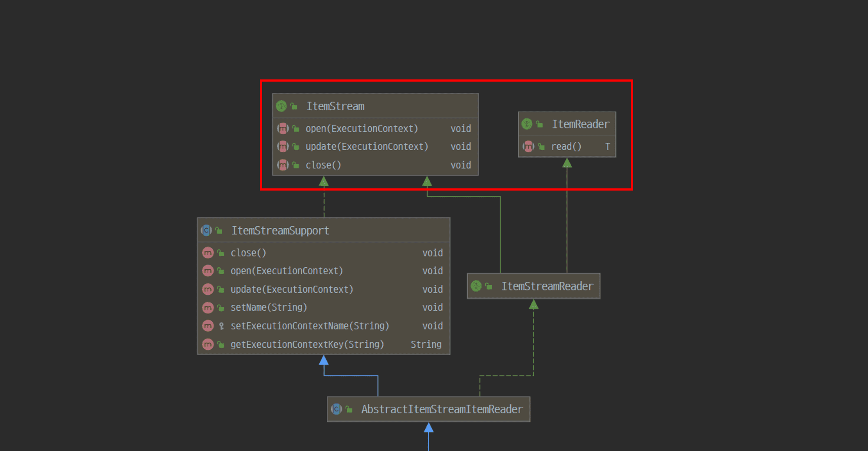Image resolution: width=868 pixels, height=451 pixels.
Task: Click the method icon beside setName(String)
Action: pyautogui.click(x=208, y=307)
